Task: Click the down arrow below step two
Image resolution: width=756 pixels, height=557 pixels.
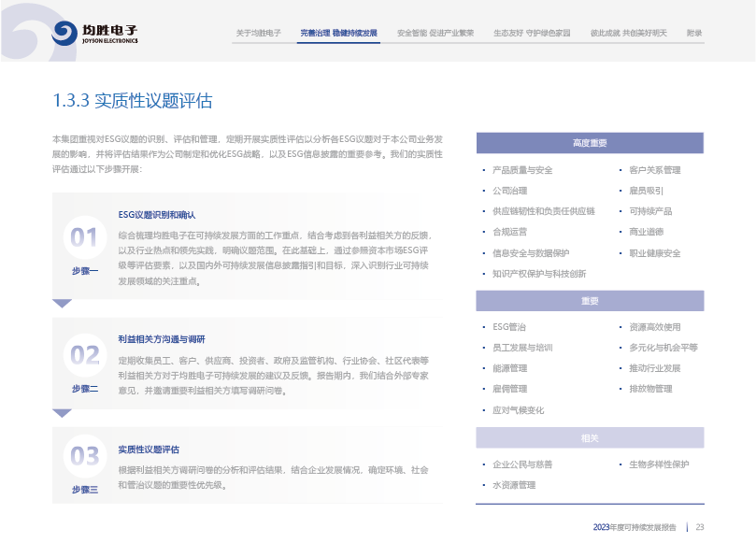Action: 62,412
